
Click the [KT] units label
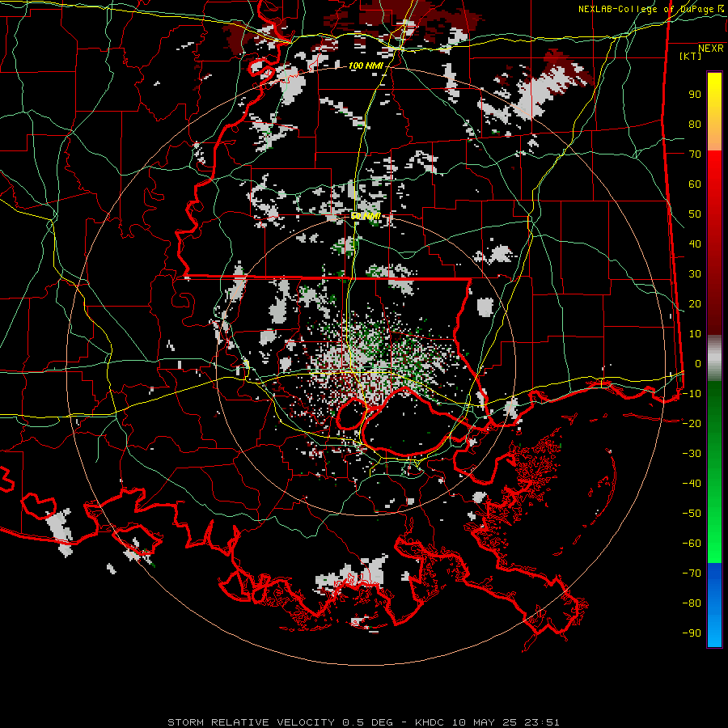(x=691, y=56)
